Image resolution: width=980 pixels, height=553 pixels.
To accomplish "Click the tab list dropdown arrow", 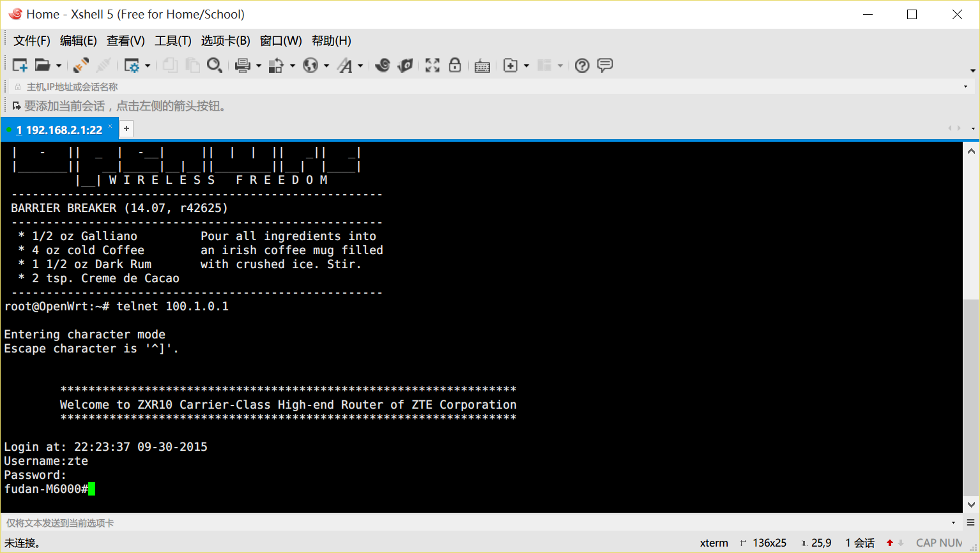I will coord(973,128).
